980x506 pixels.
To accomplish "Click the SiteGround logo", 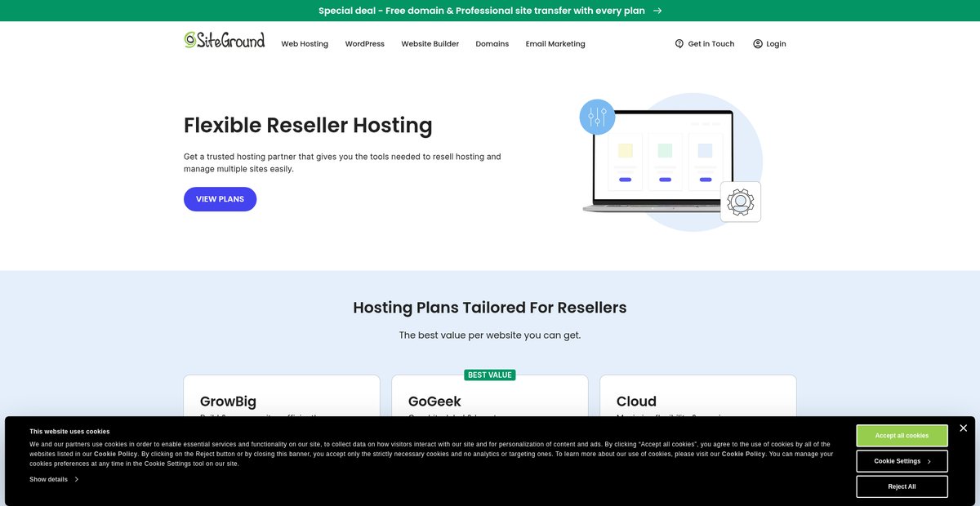I will click(x=225, y=40).
